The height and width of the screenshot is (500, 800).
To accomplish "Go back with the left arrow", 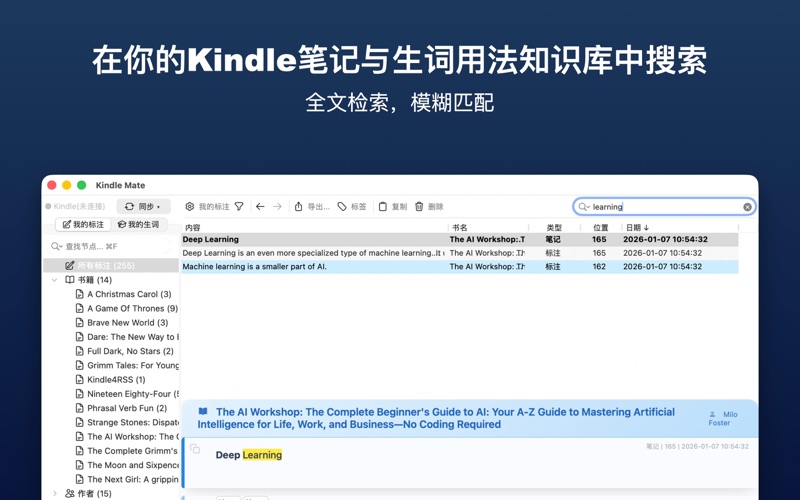I will [260, 206].
